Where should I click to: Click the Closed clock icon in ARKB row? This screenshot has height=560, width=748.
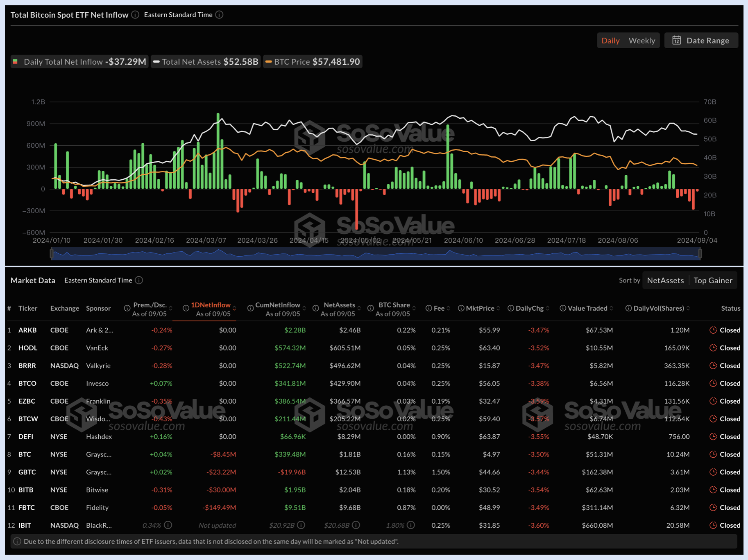point(713,330)
